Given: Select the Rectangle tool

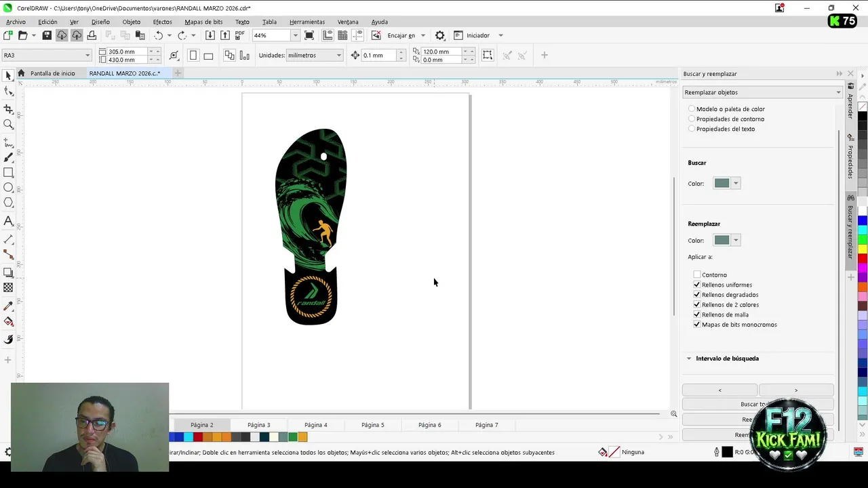Looking at the screenshot, I should coord(8,173).
